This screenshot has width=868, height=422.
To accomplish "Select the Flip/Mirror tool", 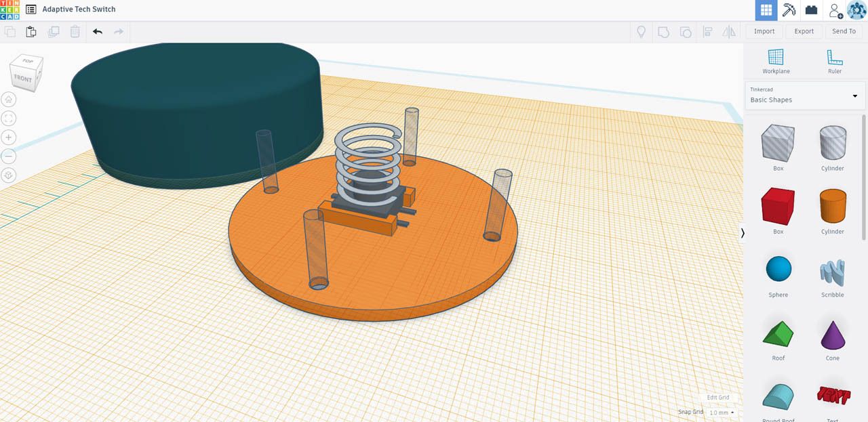I will pos(729,31).
